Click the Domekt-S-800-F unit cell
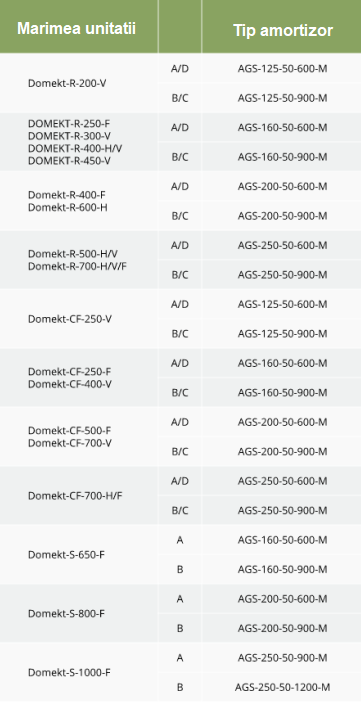Screen dimensions: 361x707 (x=67, y=613)
